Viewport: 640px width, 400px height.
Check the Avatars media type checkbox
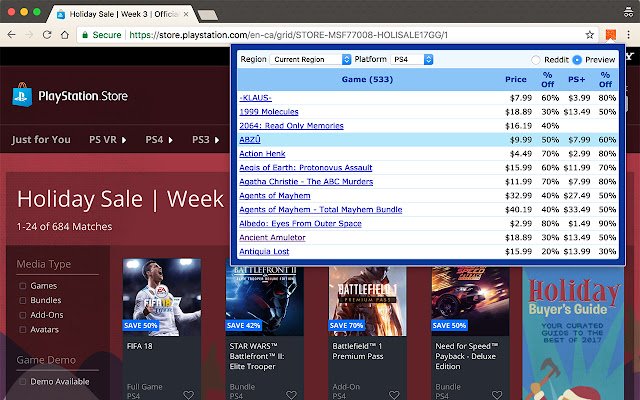pos(22,329)
